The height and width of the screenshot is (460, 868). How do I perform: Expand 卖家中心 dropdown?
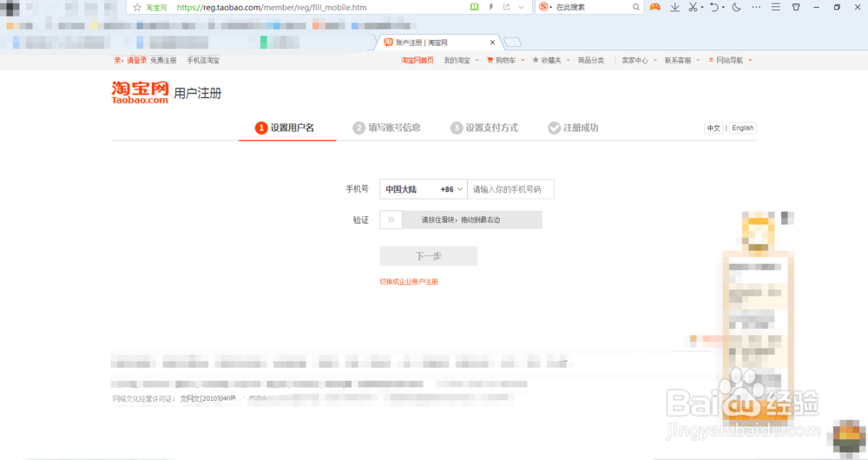(x=639, y=61)
